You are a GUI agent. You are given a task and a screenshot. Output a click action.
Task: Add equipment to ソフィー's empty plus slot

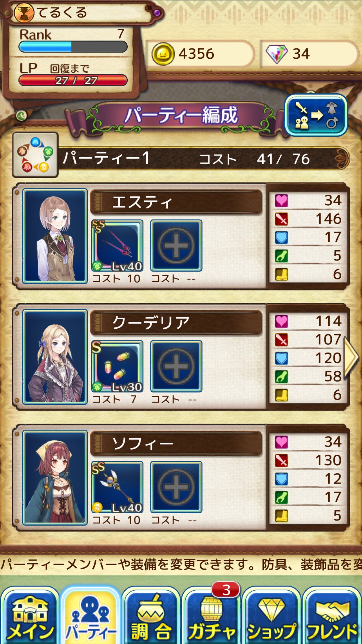pos(176,487)
